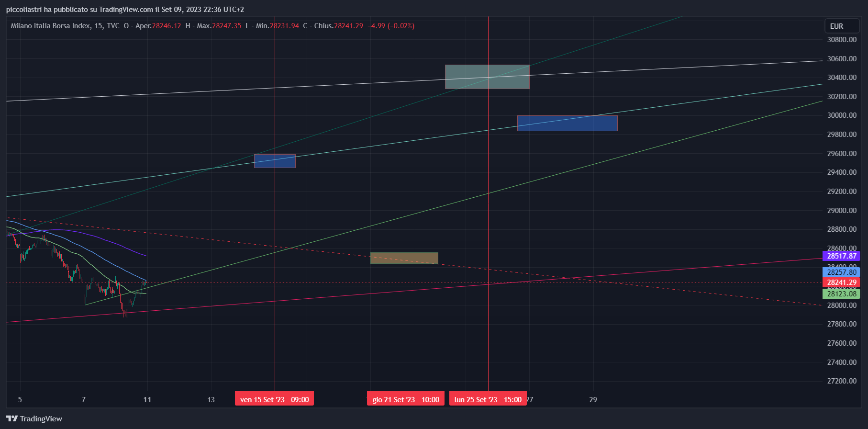Image resolution: width=868 pixels, height=429 pixels.
Task: Click date 29 on the time axis
Action: pos(593,399)
